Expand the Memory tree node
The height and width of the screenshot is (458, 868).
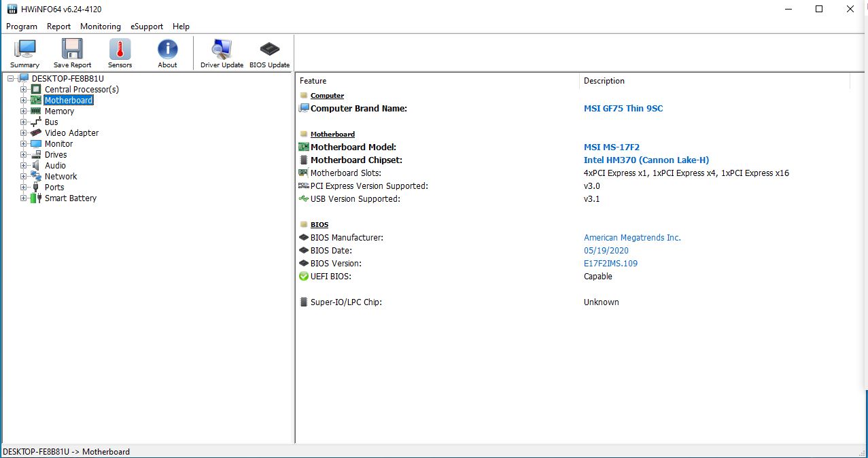point(24,111)
